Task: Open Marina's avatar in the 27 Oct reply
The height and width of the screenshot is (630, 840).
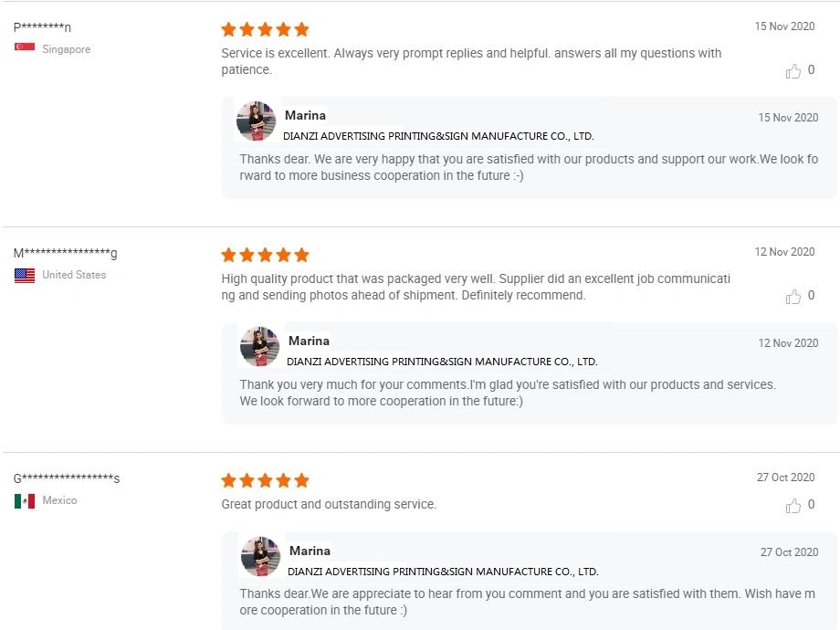Action: point(260,556)
